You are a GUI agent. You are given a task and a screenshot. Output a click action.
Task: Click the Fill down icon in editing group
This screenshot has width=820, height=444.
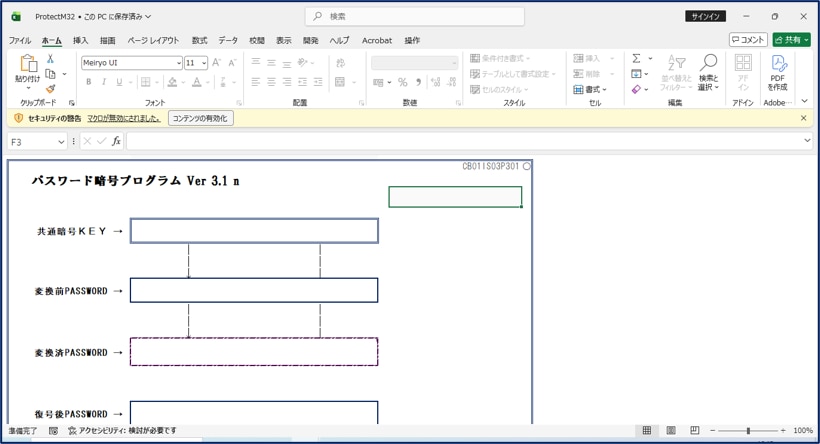636,74
